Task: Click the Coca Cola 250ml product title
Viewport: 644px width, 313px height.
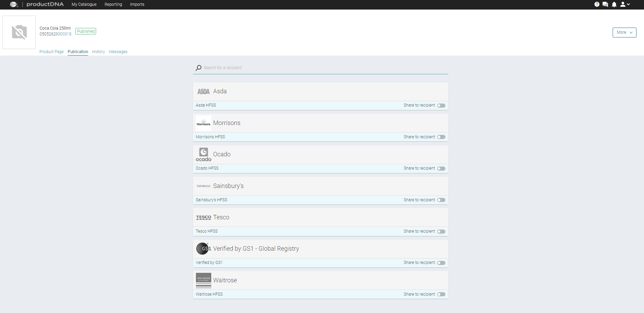Action: point(55,28)
